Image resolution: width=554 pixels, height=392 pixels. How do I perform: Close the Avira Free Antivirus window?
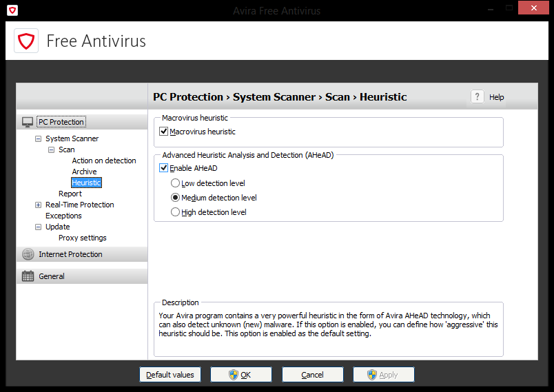coord(533,8)
